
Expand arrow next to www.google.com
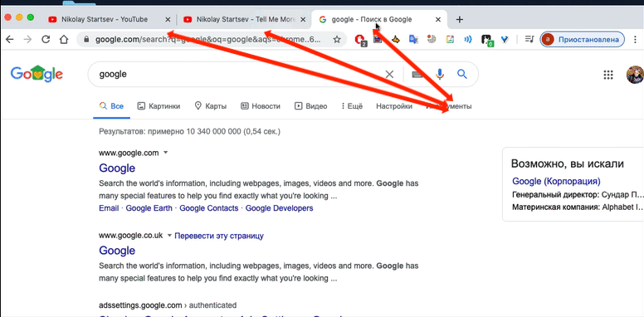point(166,153)
